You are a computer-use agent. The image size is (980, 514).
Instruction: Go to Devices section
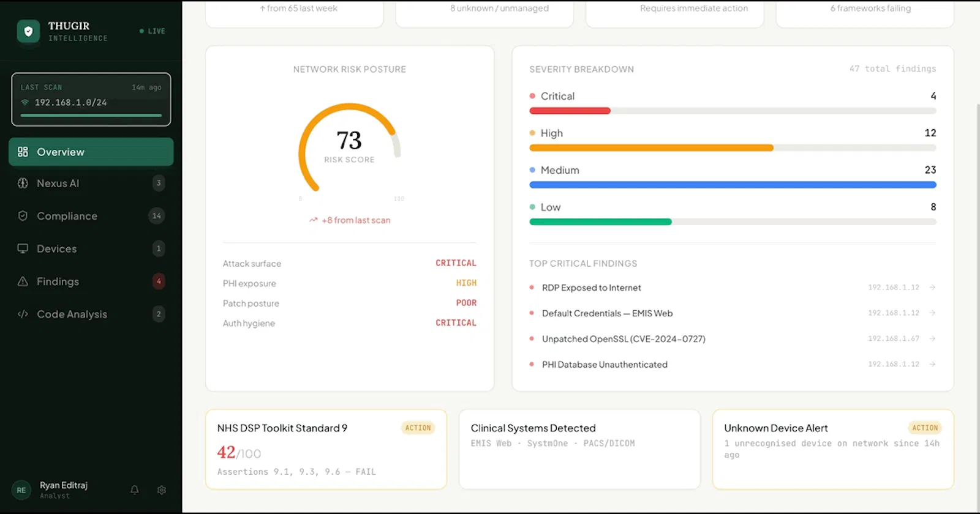91,248
